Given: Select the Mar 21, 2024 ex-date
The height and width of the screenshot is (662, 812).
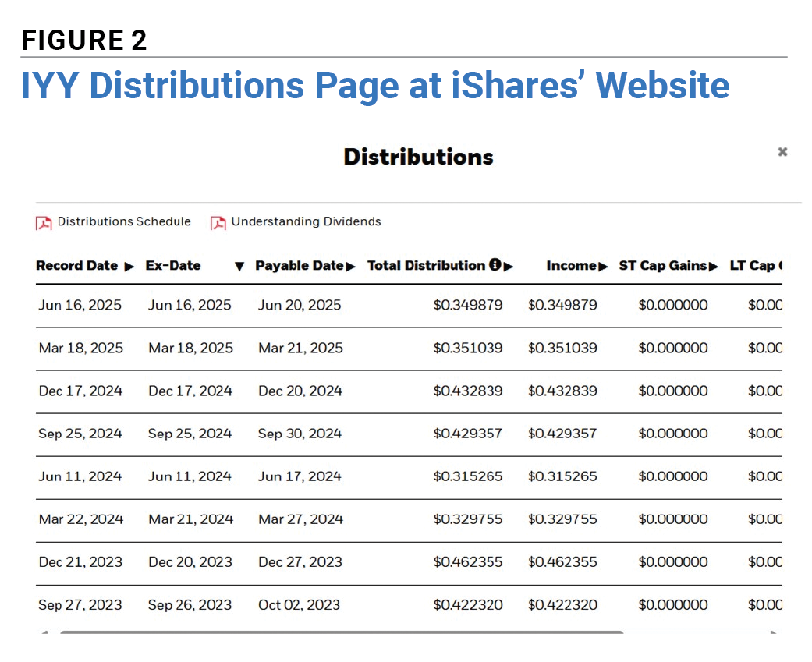Looking at the screenshot, I should (190, 519).
